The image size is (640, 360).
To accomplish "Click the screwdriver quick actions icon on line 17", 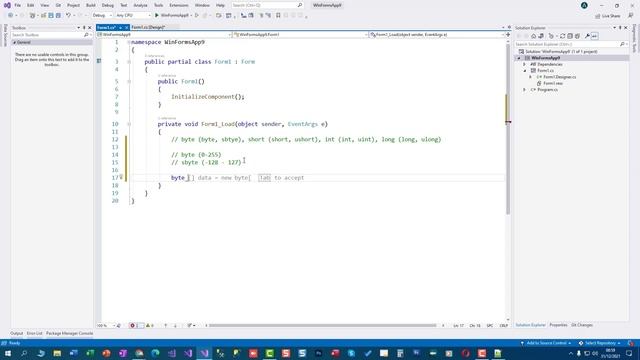I will click(121, 178).
